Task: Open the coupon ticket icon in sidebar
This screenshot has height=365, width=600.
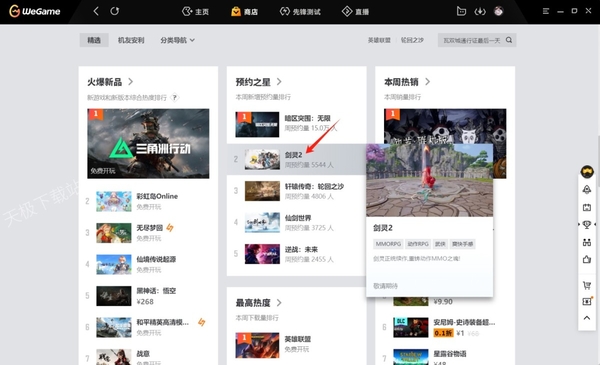Action: click(587, 301)
